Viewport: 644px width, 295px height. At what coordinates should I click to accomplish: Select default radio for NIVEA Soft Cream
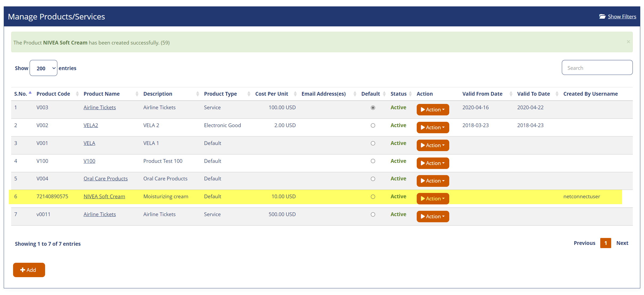[373, 197]
